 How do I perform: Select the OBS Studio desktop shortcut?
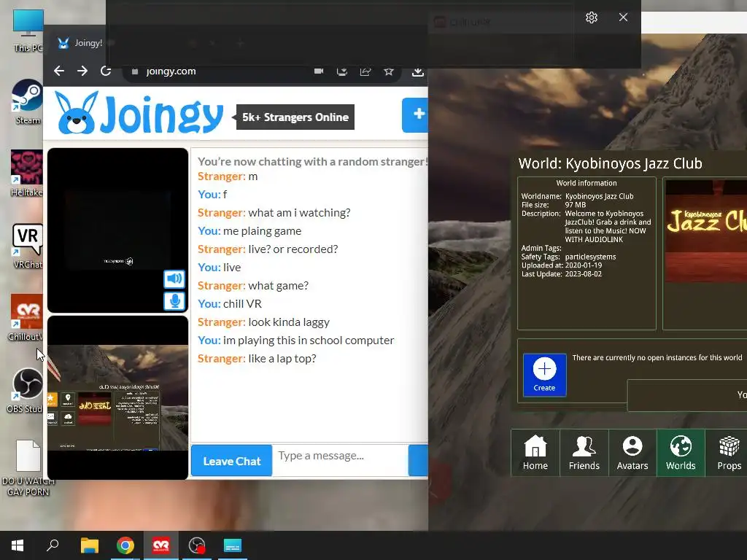pyautogui.click(x=27, y=391)
